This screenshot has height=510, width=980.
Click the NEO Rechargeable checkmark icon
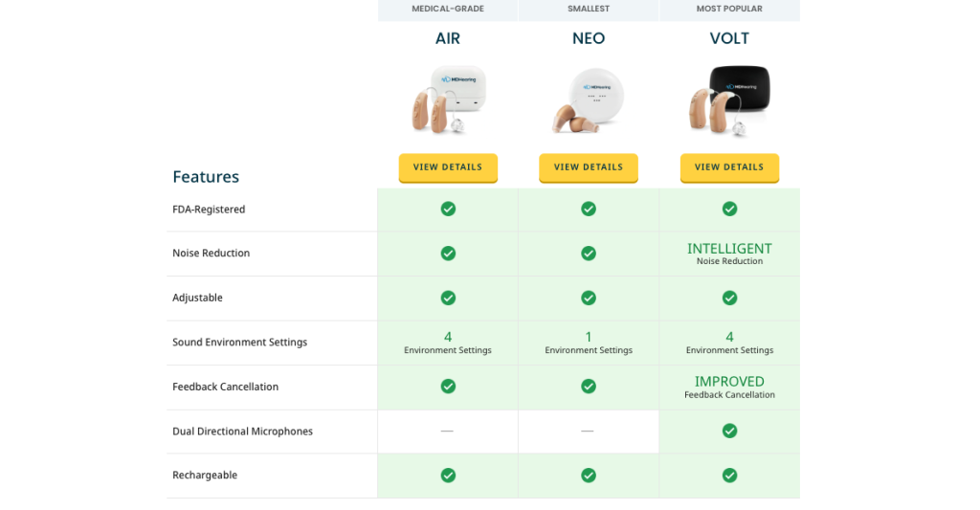(x=589, y=475)
